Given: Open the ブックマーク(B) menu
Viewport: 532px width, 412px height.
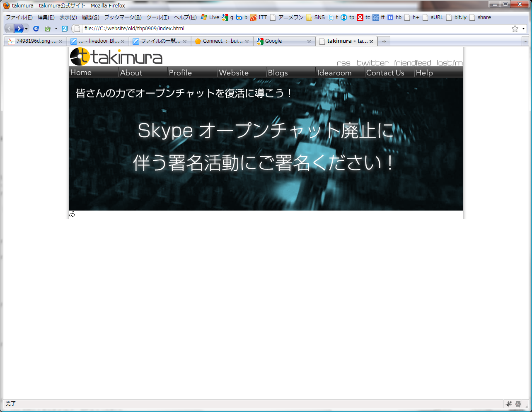Looking at the screenshot, I should tap(123, 17).
